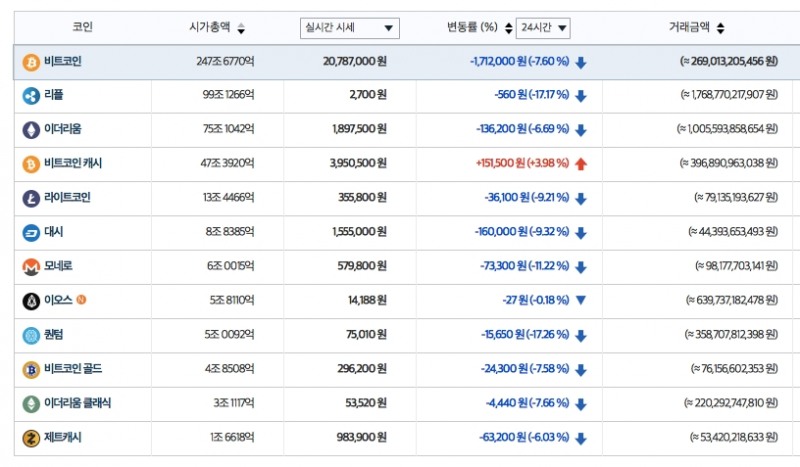
Task: Click Monero market cap 6조 0015억
Action: click(x=231, y=266)
